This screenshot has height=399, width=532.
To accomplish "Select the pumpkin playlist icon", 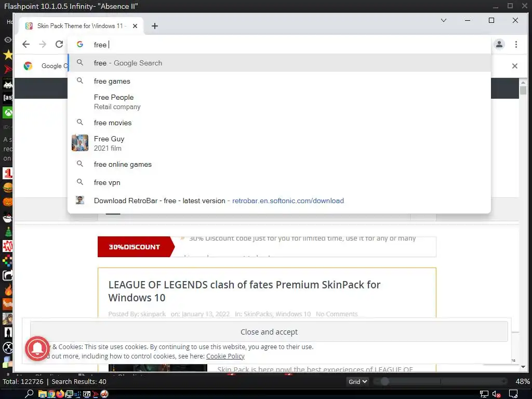I will coord(7,202).
